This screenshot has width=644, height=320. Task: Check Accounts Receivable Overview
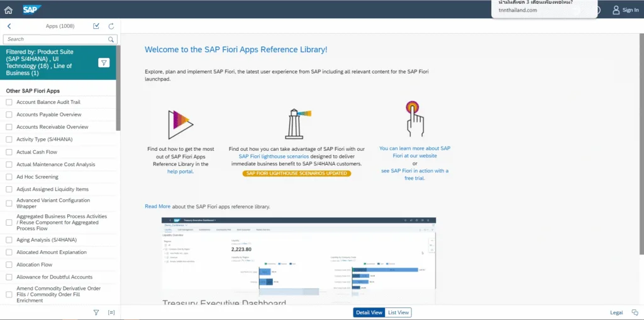[9, 128]
